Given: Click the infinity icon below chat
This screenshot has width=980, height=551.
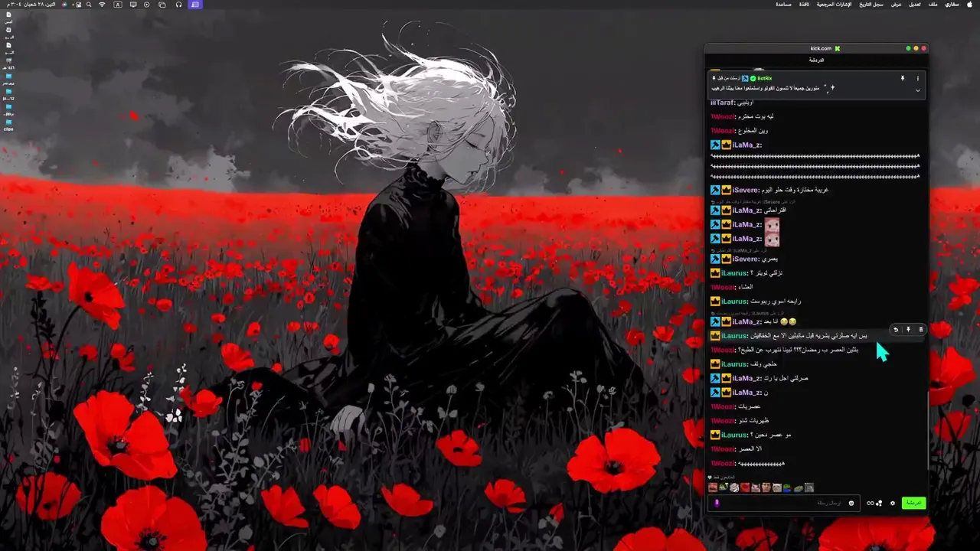Looking at the screenshot, I should (870, 503).
